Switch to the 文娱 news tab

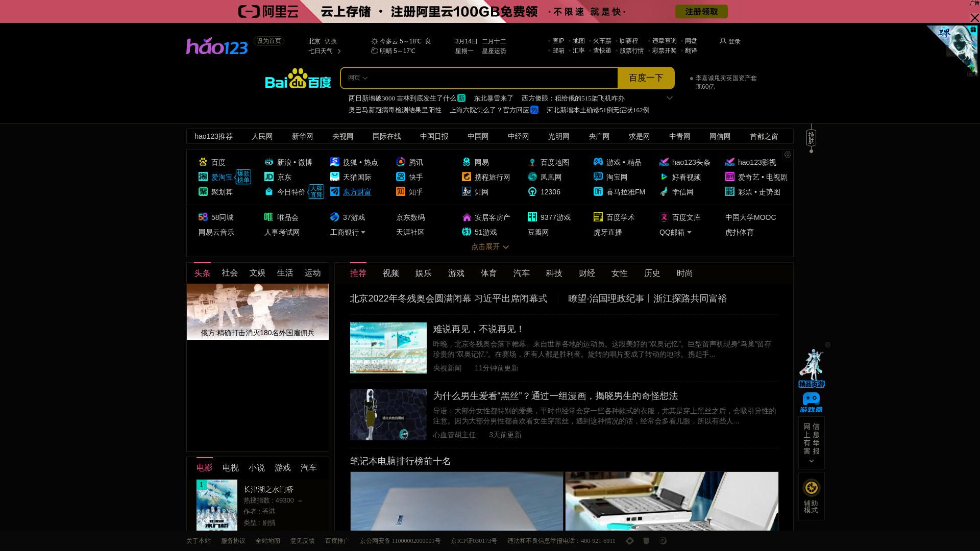click(257, 273)
